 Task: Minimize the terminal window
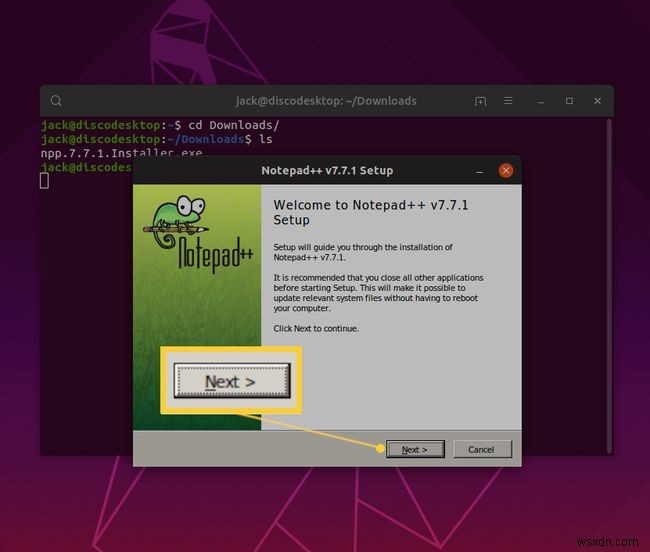pos(541,101)
